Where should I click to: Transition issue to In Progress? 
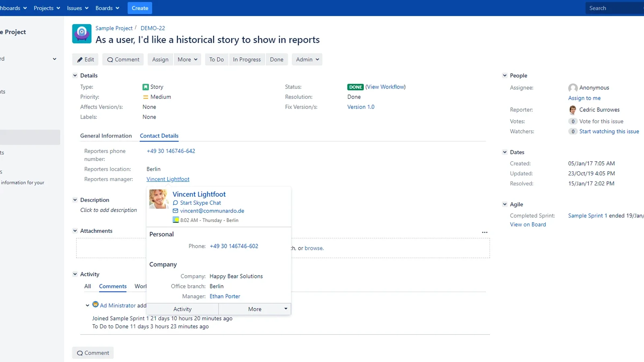coord(247,60)
